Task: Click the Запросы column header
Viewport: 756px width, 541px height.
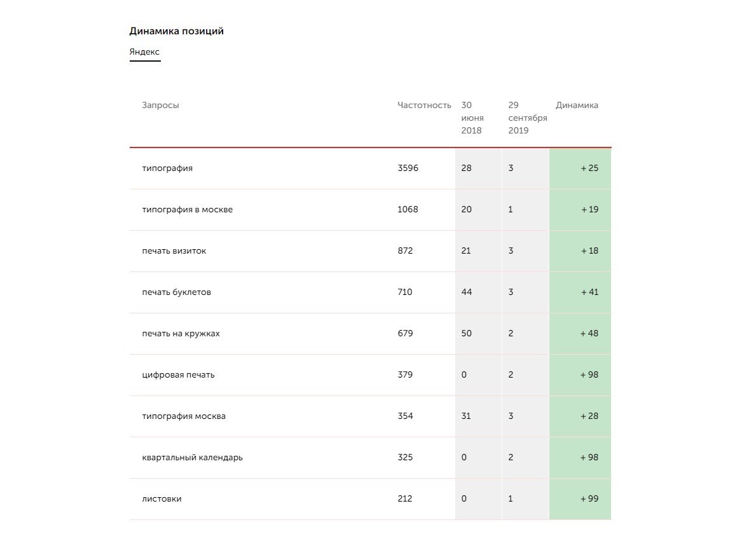Action: click(160, 106)
